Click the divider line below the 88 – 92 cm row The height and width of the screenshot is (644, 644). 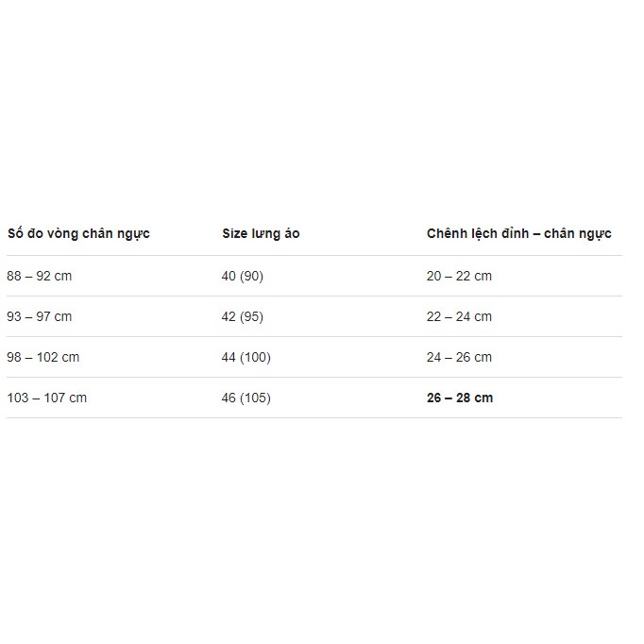click(314, 296)
